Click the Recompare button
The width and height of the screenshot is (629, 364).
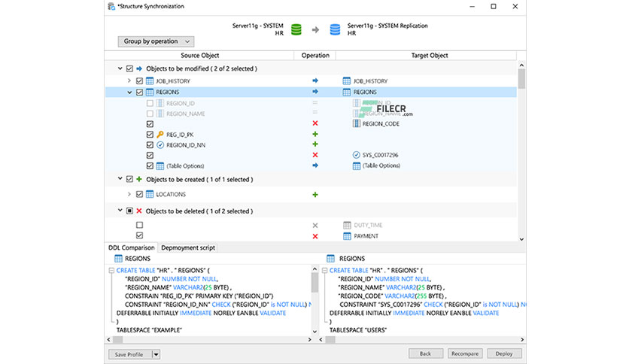tap(465, 353)
